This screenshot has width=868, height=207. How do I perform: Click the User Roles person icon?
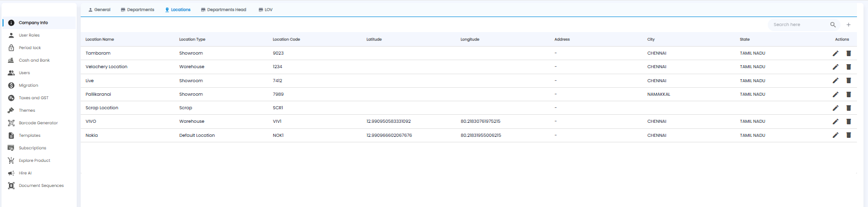(x=11, y=35)
